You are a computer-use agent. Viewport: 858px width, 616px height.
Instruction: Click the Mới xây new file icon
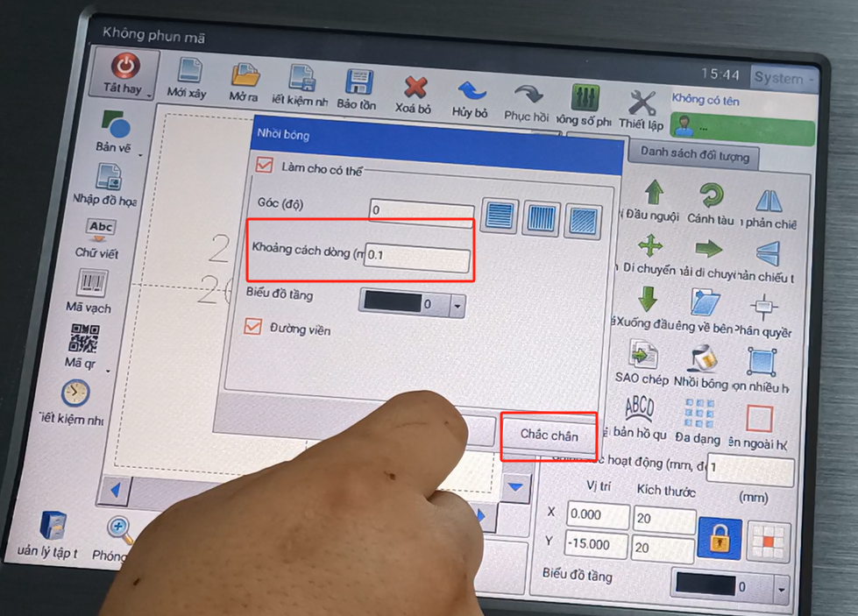(x=188, y=73)
